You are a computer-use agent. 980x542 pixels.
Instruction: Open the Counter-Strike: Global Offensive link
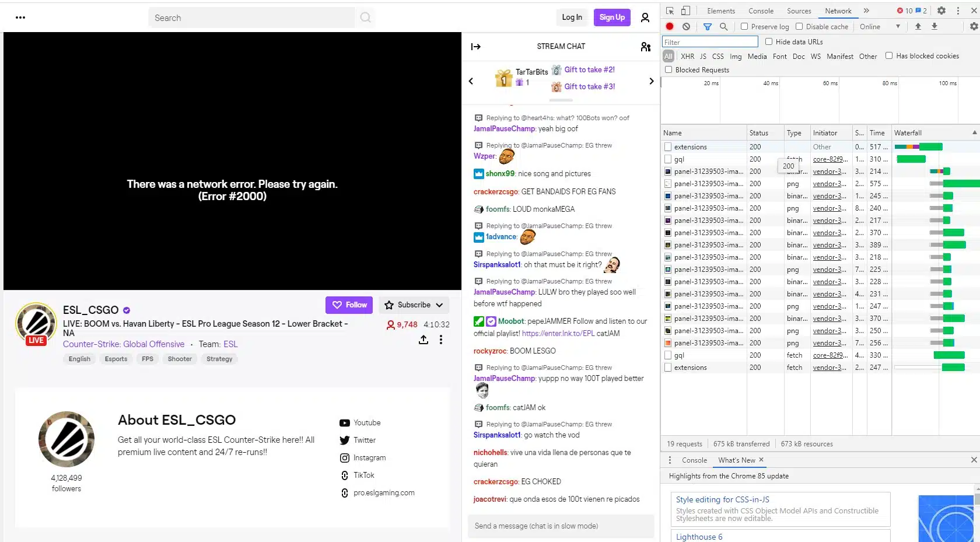[124, 344]
